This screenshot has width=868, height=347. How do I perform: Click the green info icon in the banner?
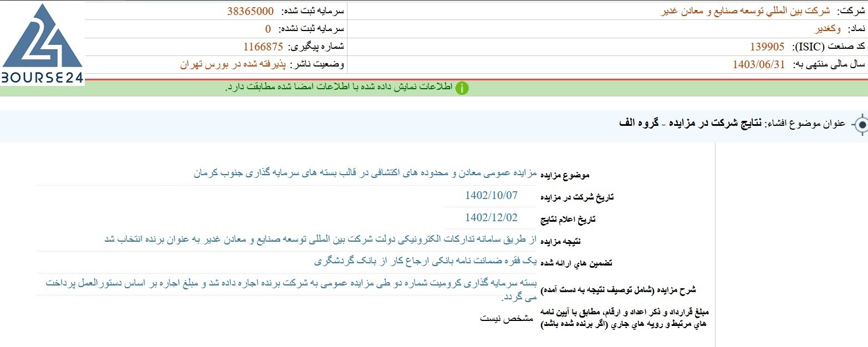[462, 88]
